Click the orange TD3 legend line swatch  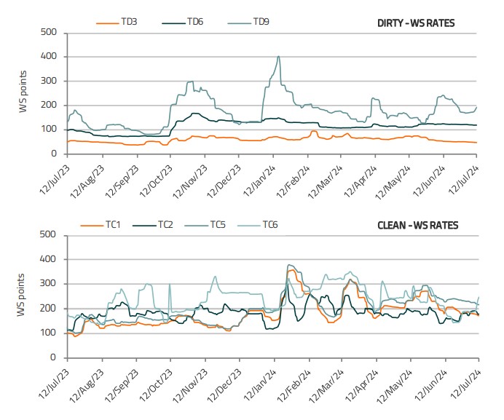108,23
